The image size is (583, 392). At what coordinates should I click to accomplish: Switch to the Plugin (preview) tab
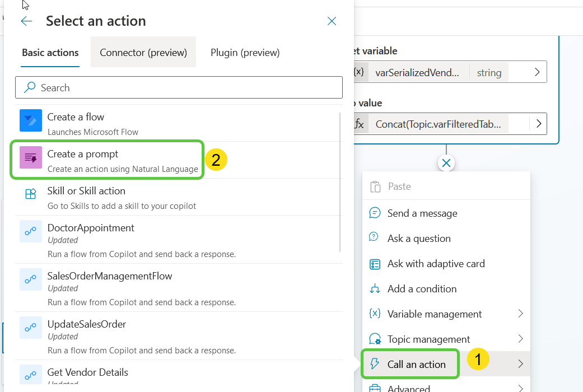(245, 52)
